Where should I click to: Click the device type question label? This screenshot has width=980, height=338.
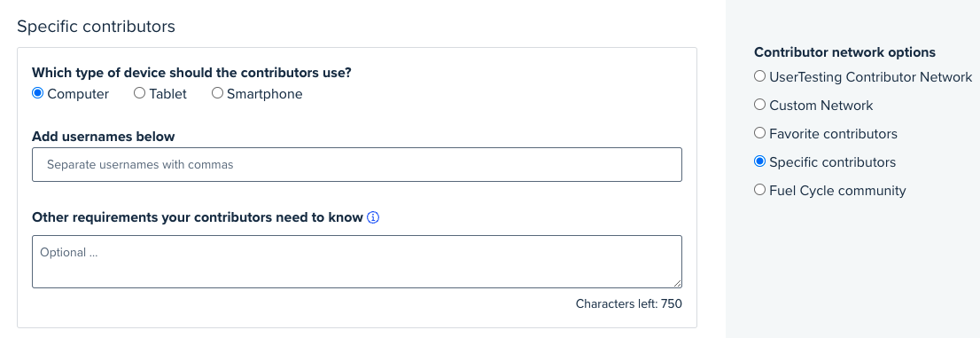click(x=192, y=73)
